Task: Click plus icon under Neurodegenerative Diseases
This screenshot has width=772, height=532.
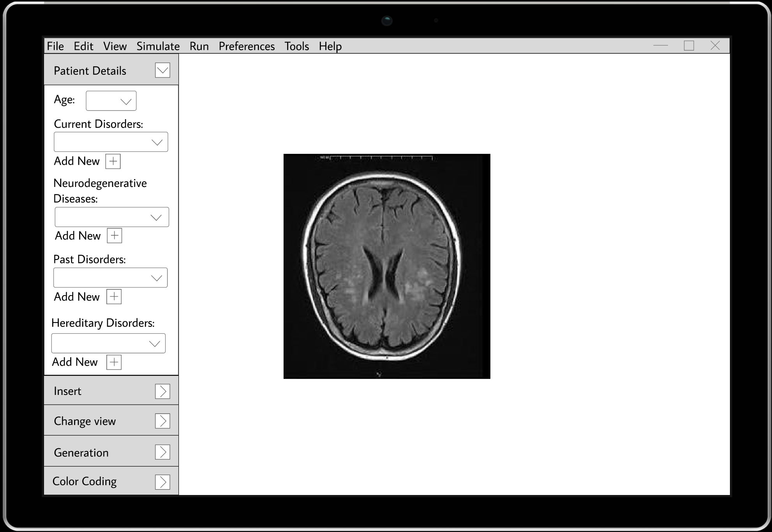Action: 115,236
